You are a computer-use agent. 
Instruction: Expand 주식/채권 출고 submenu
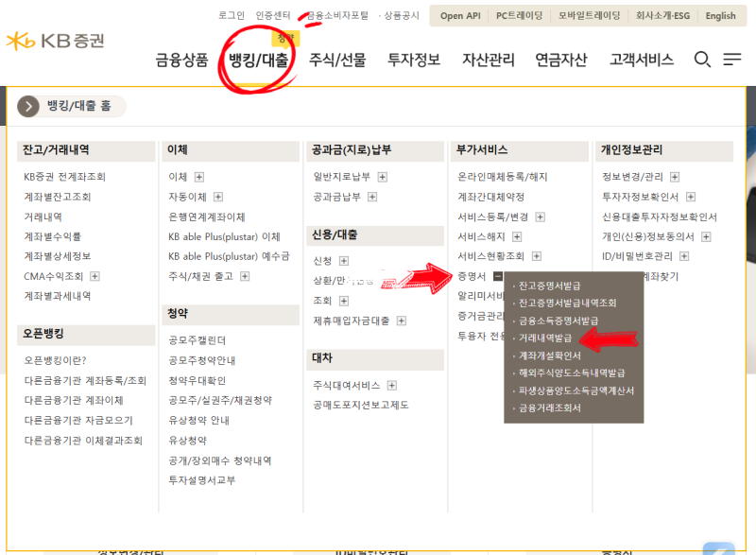[x=245, y=276]
